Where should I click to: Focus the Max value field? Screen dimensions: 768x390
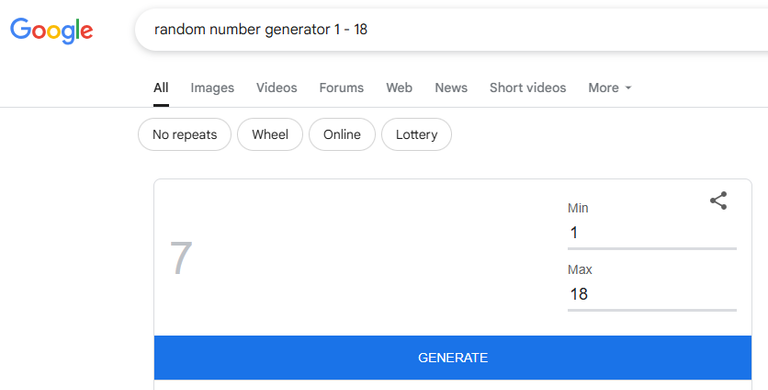coord(652,294)
